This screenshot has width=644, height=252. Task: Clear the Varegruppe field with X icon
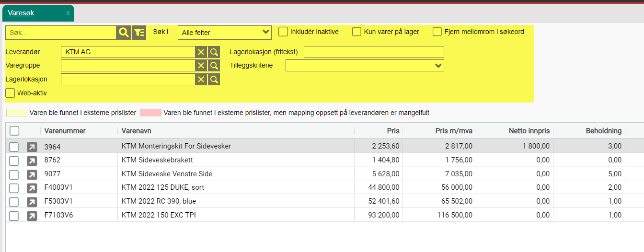point(201,65)
